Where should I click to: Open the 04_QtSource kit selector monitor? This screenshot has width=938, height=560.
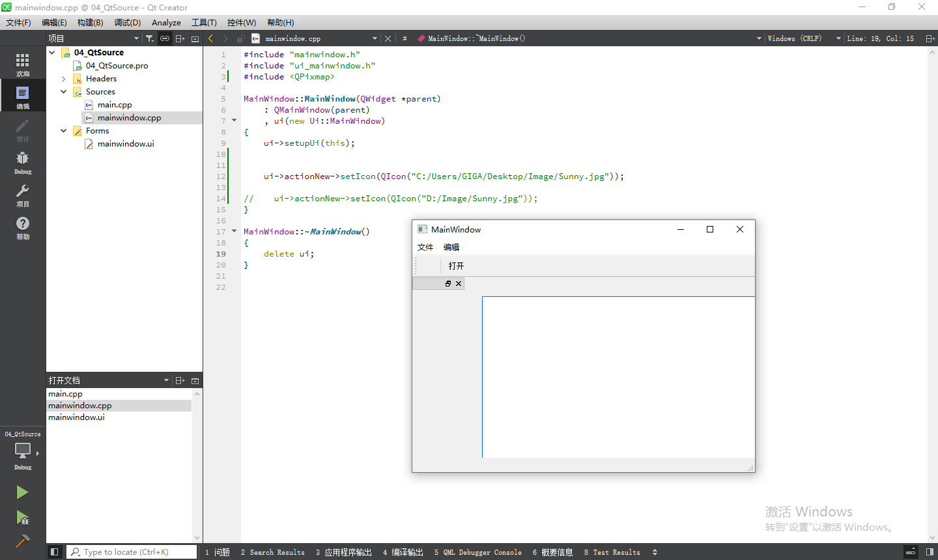[x=23, y=450]
